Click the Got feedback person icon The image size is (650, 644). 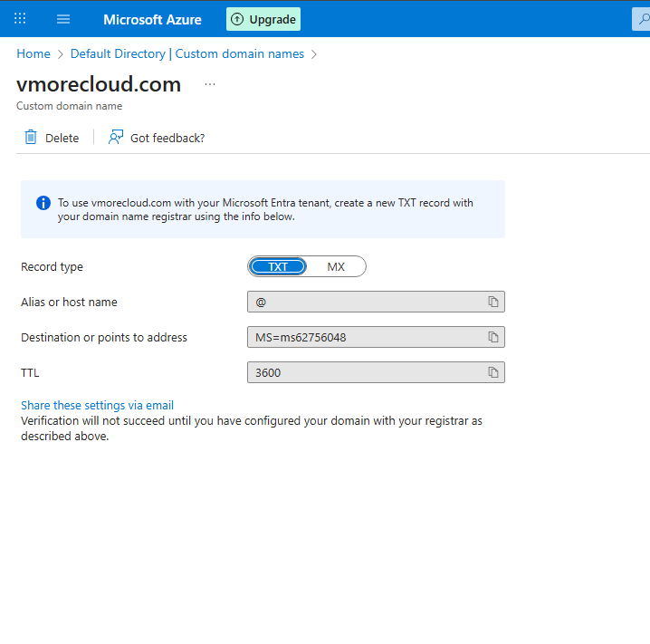[x=115, y=138]
